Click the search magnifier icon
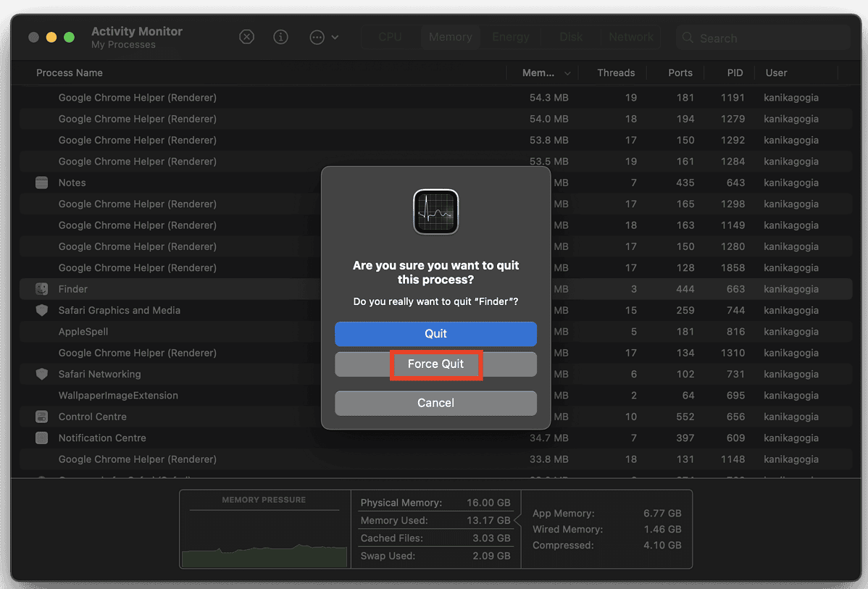 pos(688,38)
